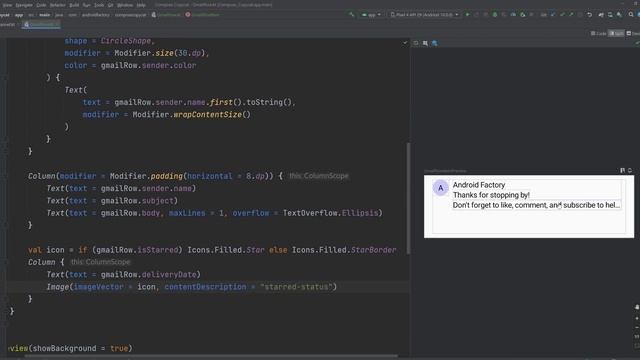The height and width of the screenshot is (360, 640).
Task: Click the first icon in the preview toolbar
Action: click(416, 43)
